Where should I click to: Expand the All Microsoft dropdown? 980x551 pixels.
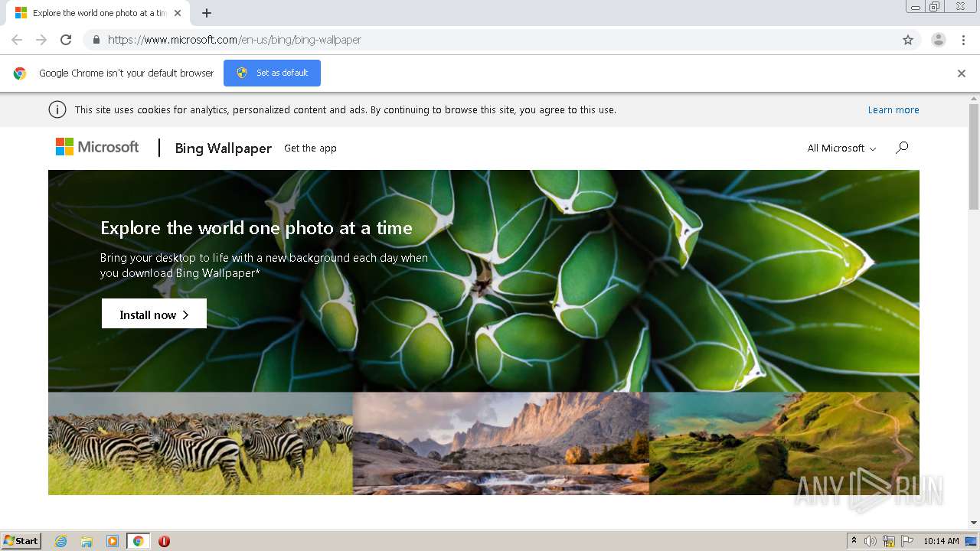click(841, 148)
